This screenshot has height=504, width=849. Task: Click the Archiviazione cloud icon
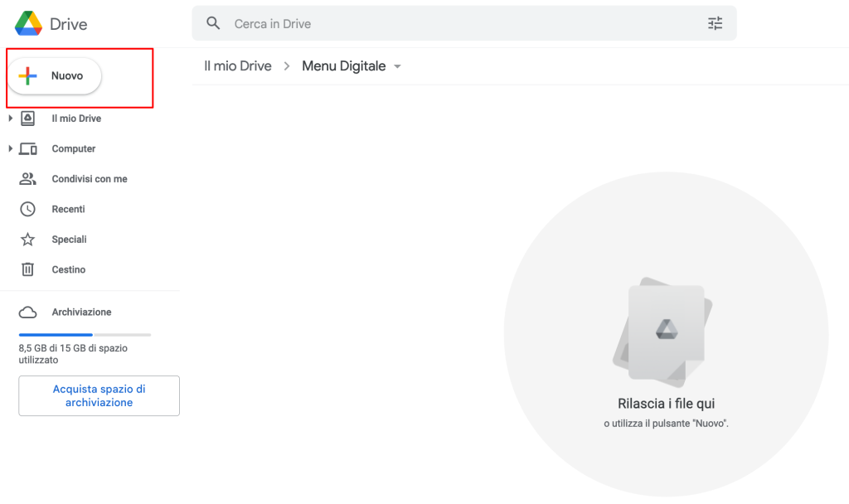(x=28, y=313)
